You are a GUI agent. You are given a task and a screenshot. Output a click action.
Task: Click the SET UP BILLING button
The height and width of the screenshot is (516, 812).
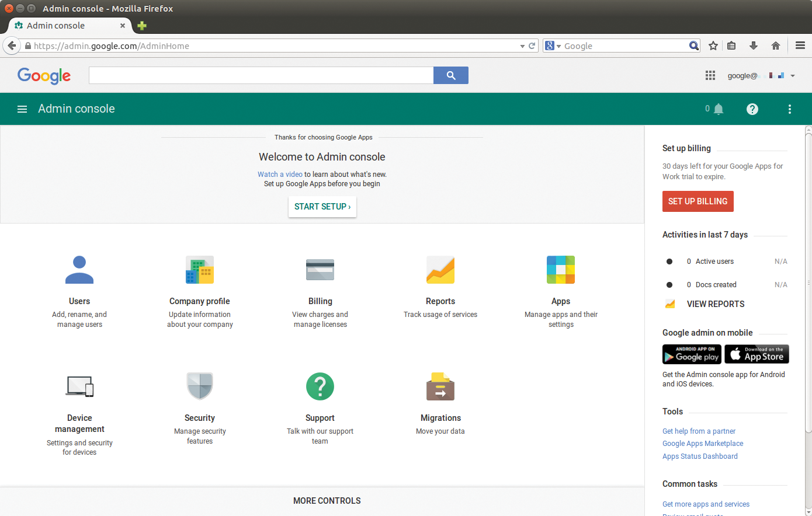698,201
